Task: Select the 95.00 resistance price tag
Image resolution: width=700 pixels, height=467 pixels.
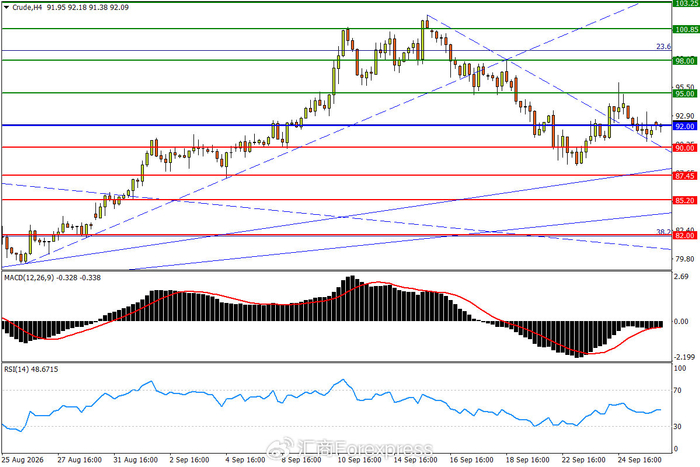Action: coord(684,94)
